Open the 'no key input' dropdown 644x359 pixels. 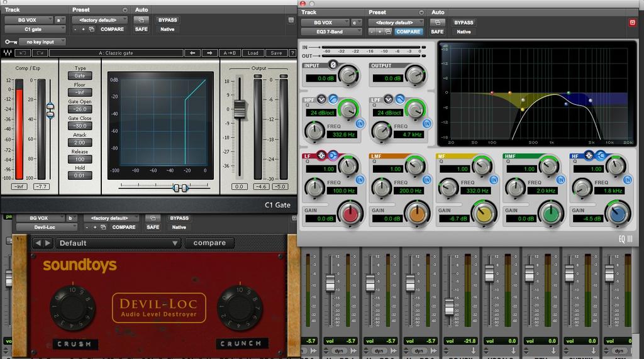click(x=42, y=42)
